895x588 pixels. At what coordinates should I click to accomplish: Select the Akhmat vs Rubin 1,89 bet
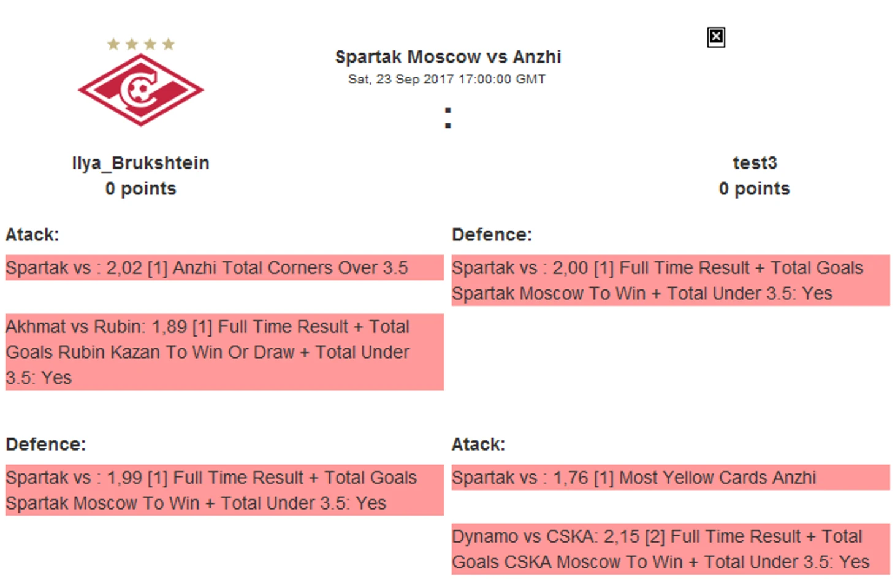[x=224, y=352]
